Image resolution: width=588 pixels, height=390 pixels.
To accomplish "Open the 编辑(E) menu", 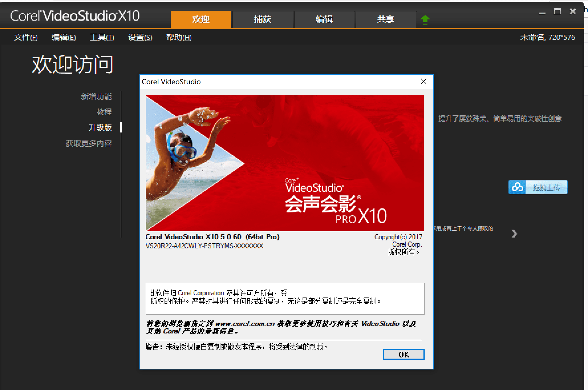I will [x=64, y=37].
